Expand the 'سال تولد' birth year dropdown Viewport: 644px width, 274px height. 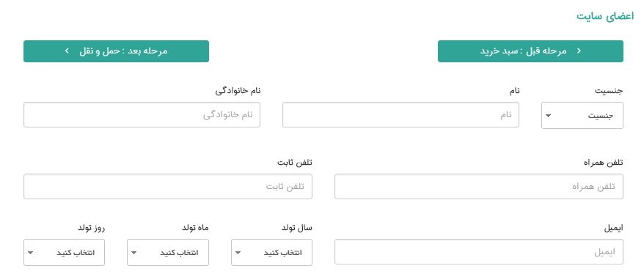(271, 252)
